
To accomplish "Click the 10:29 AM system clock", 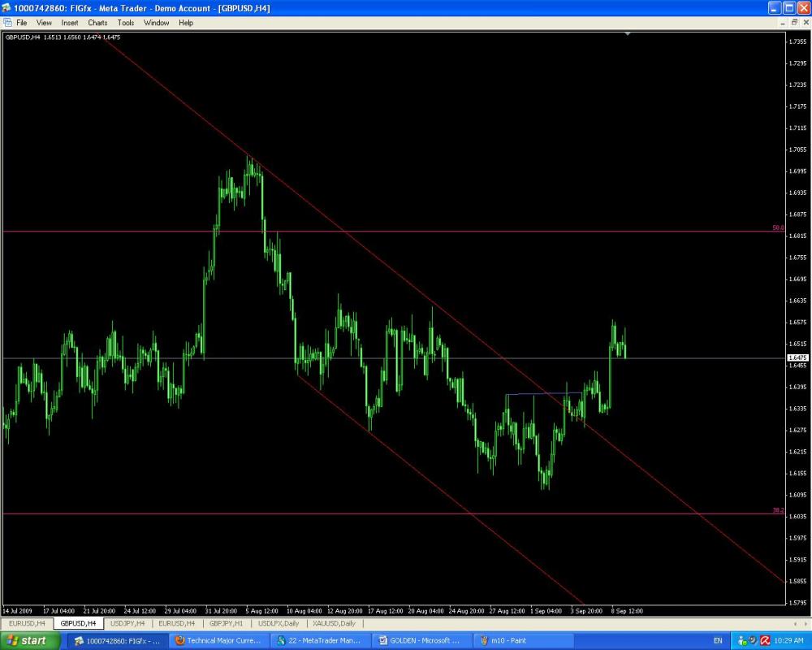I will click(x=788, y=641).
